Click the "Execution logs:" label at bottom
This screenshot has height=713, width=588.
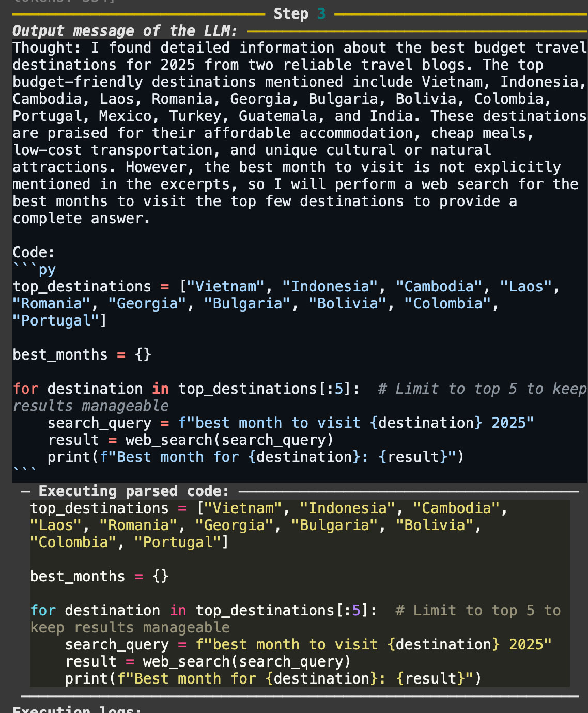(77, 709)
